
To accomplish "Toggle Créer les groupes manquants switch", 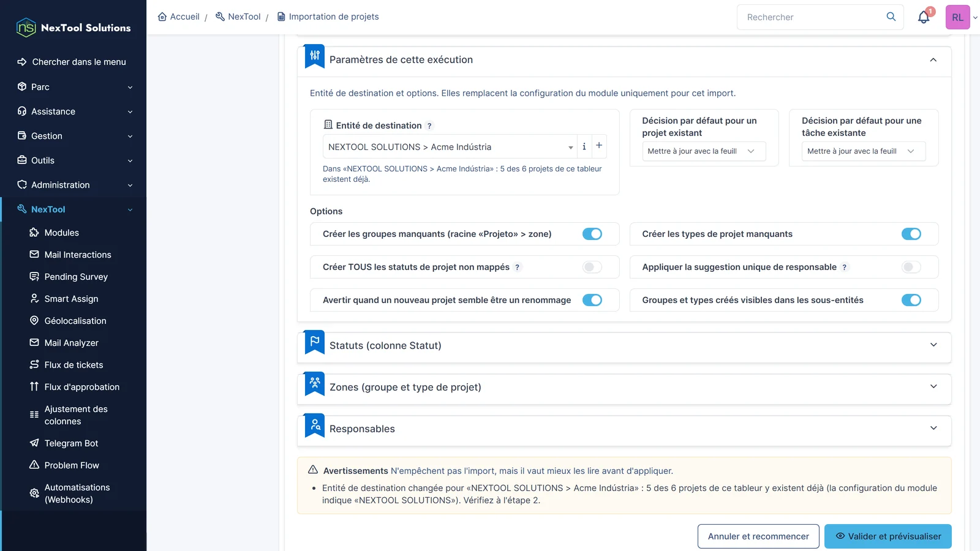I will click(x=592, y=234).
